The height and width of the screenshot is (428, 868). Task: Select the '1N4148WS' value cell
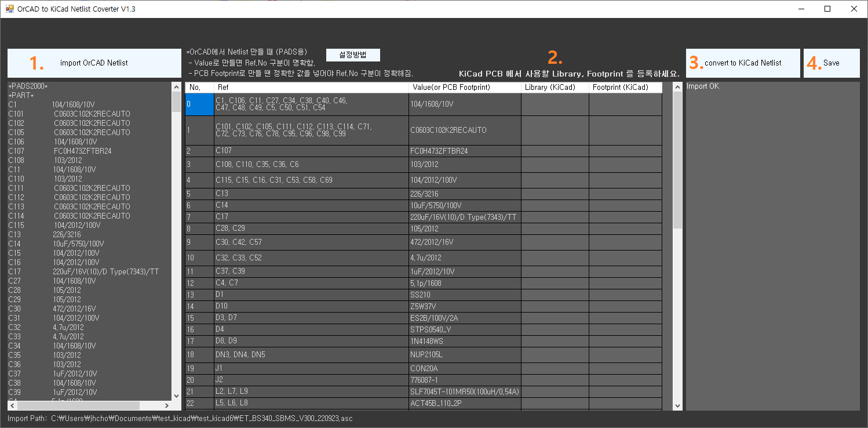465,341
